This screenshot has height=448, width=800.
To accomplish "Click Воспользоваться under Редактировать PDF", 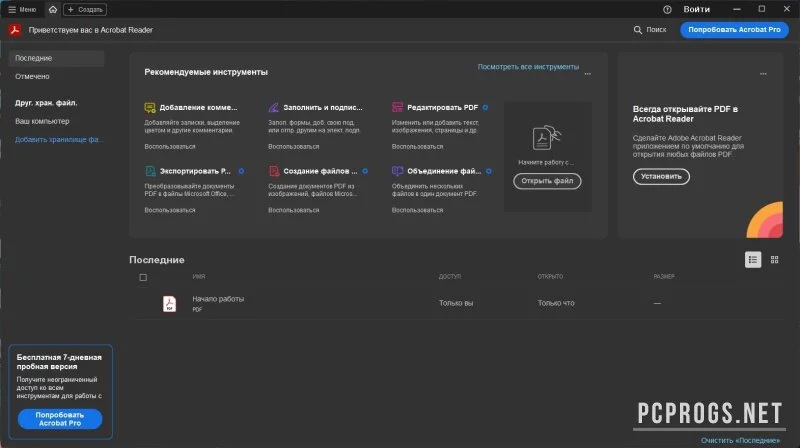I will point(417,146).
